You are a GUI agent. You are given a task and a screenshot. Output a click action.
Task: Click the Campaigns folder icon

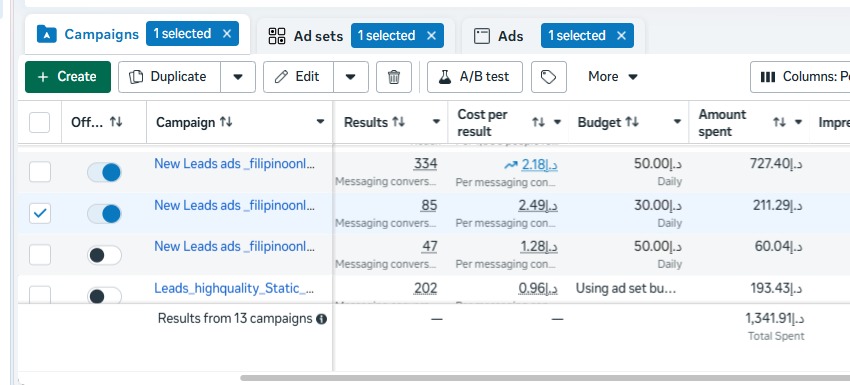coord(47,34)
